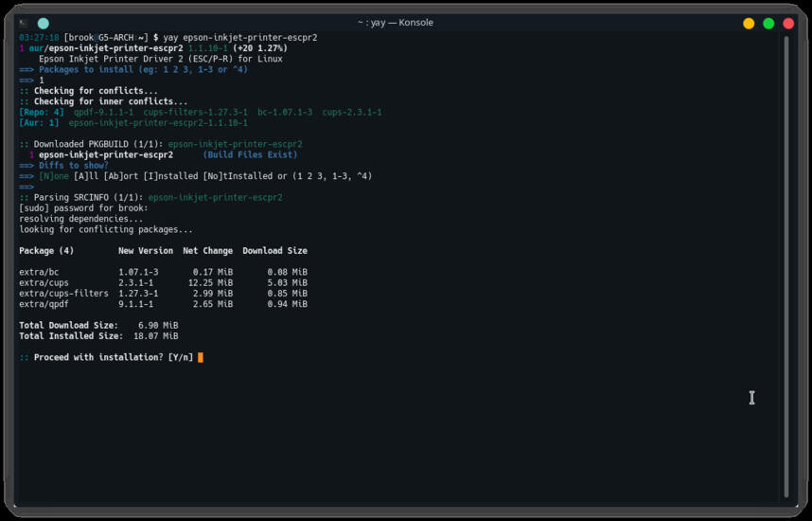
Task: Click the 'extra/cups-filters' package row name
Action: click(x=63, y=294)
